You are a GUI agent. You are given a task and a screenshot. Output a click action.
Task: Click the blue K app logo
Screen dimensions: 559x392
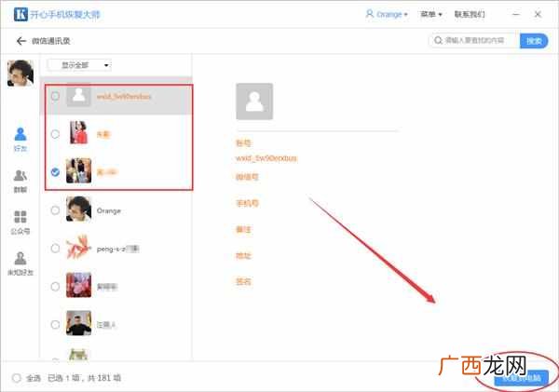[x=20, y=14]
